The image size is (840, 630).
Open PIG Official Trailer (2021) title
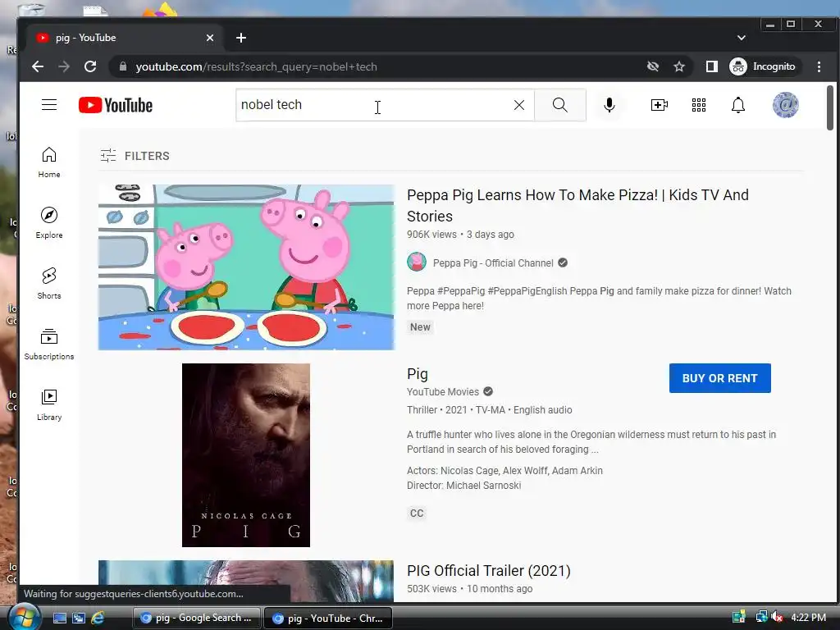(x=489, y=571)
